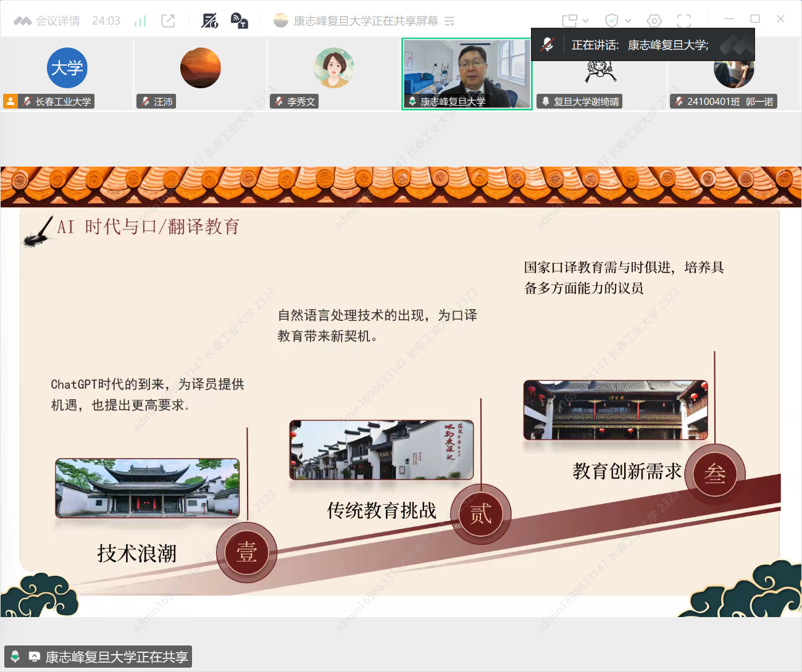802x672 pixels.
Task: Click the share/pop-out arrow icon
Action: tap(168, 21)
